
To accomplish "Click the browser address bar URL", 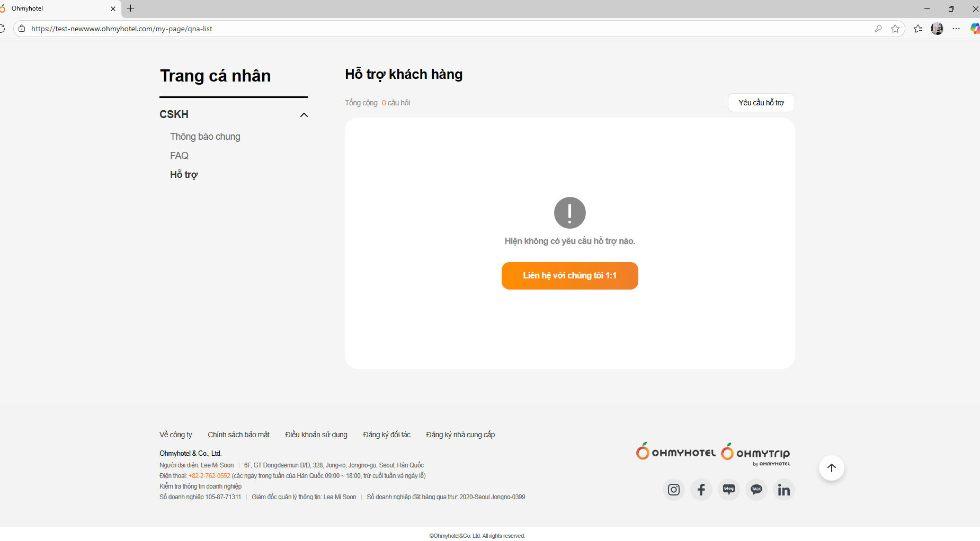I will [x=122, y=29].
